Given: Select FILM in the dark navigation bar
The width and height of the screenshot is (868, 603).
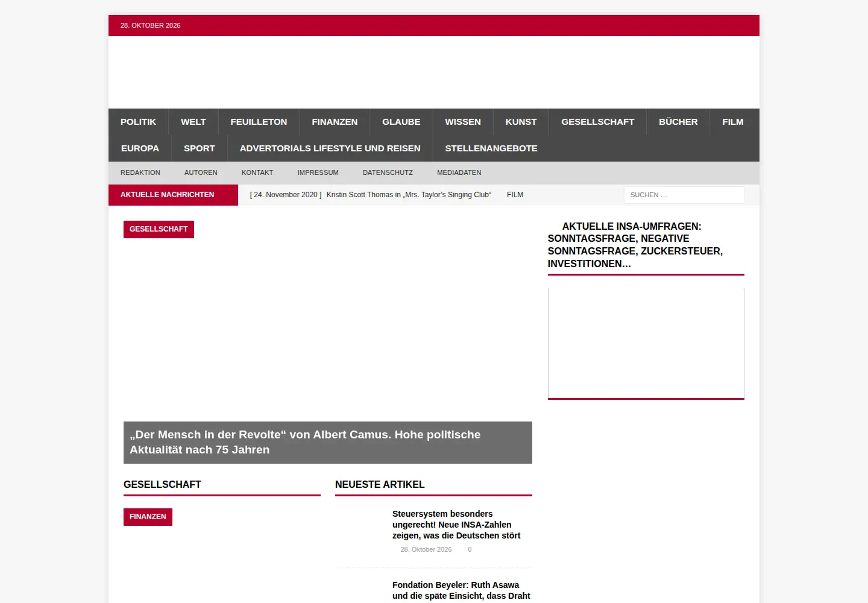Looking at the screenshot, I should coord(733,122).
